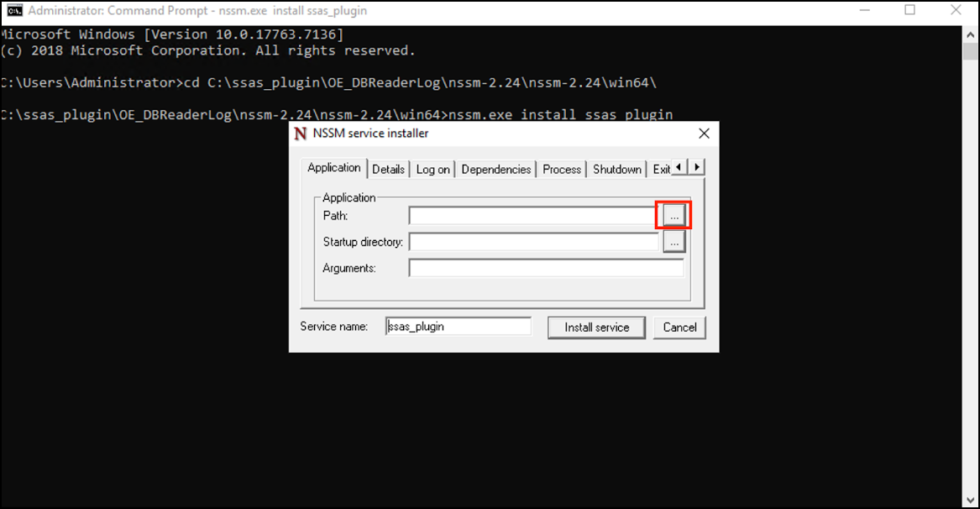The height and width of the screenshot is (509, 980).
Task: Click the Command Prompt title bar icon
Action: point(14,11)
